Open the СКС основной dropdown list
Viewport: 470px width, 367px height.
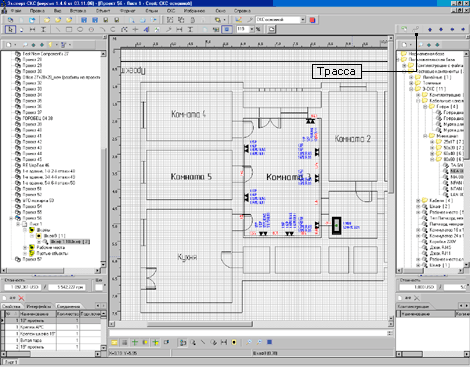coord(303,20)
